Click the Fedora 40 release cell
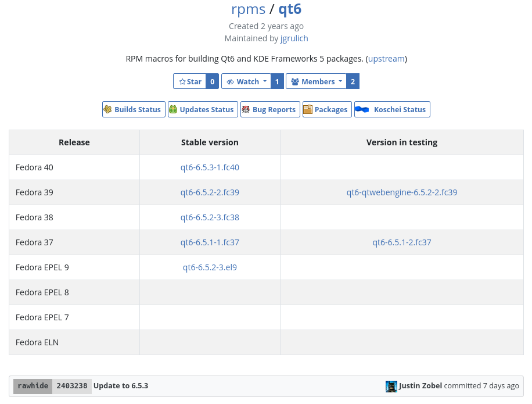Image resolution: width=532 pixels, height=404 pixels. coord(74,167)
